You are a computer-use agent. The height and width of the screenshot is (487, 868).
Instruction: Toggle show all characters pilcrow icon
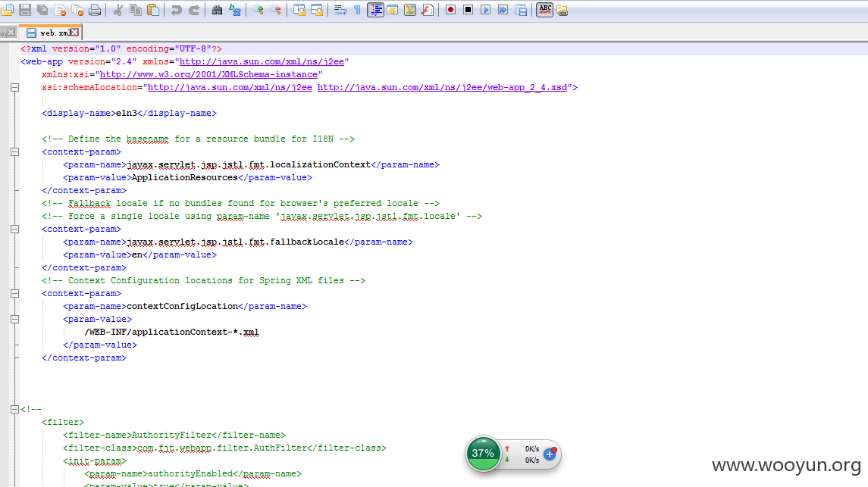point(357,10)
